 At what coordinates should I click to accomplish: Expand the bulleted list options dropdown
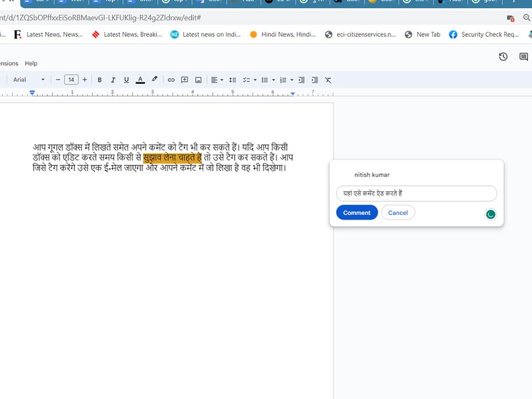pos(274,80)
